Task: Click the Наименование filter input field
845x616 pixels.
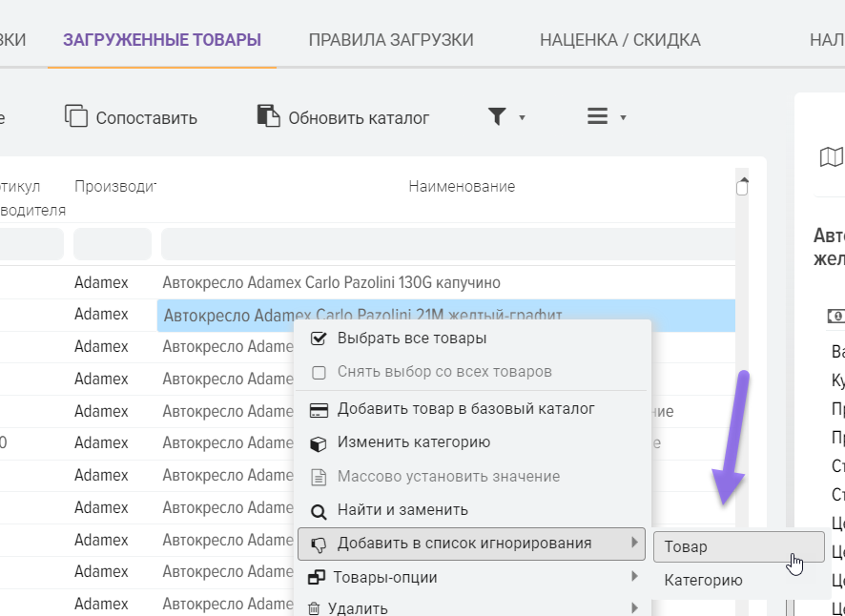Action: point(448,244)
